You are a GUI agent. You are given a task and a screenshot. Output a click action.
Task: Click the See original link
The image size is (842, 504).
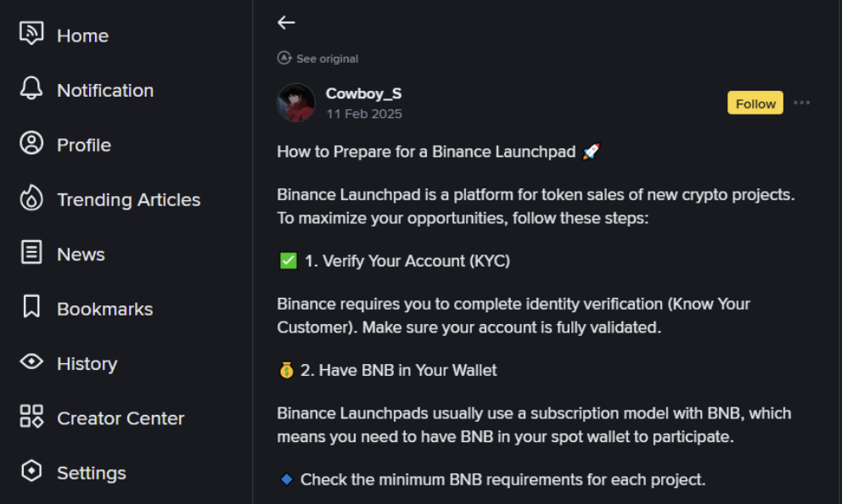tap(326, 58)
